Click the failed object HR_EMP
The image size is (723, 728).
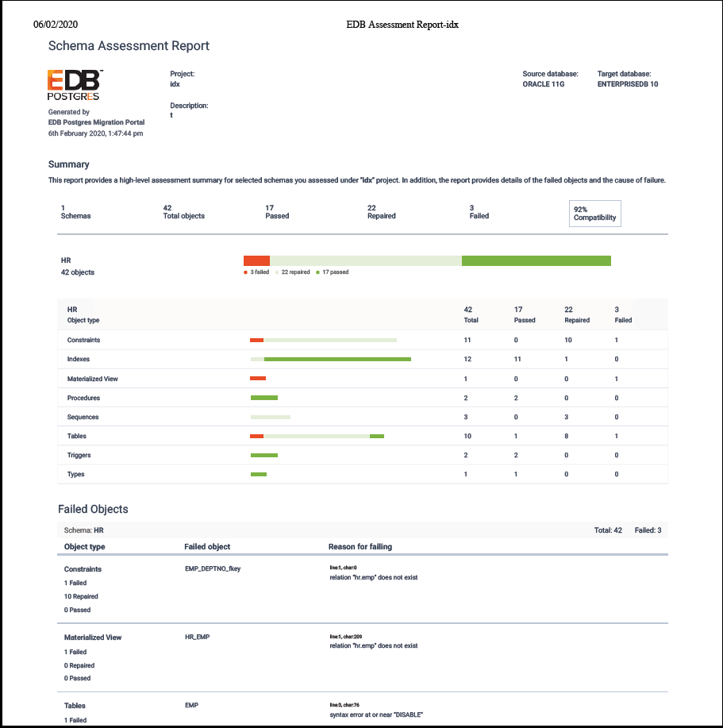pos(198,637)
